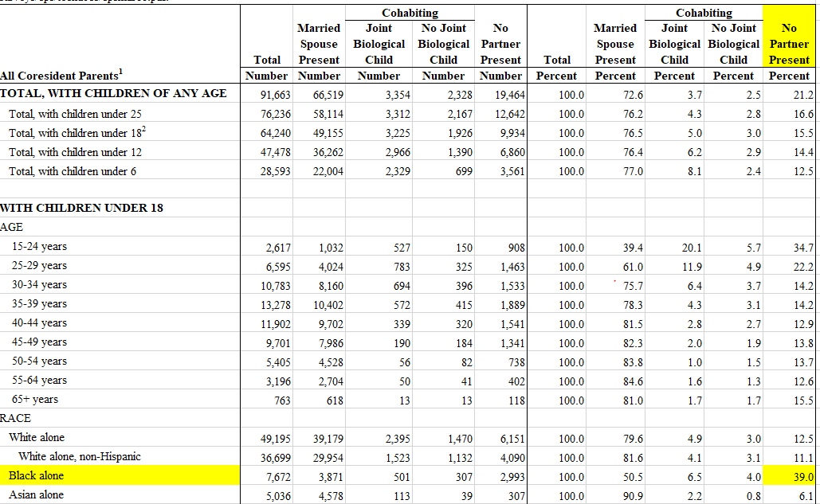Select the '40-44 years' row label
Screen dimensions: 820x504
[39, 322]
